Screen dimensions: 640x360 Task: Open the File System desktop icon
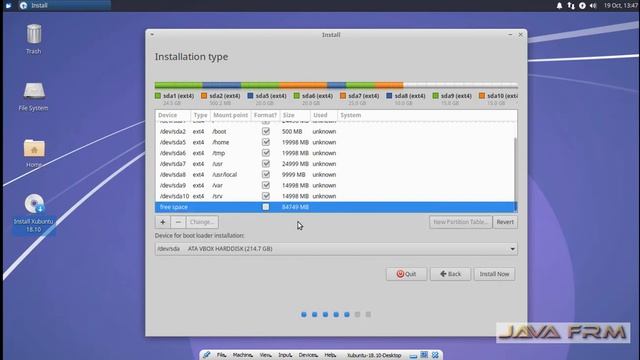(x=33, y=96)
